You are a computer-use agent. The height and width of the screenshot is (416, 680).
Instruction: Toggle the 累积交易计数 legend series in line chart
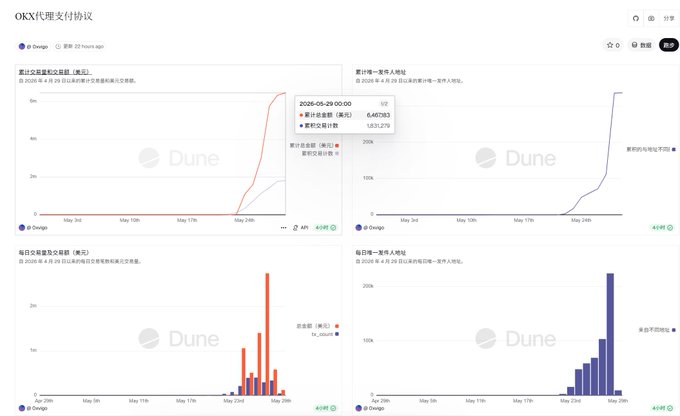click(x=320, y=154)
